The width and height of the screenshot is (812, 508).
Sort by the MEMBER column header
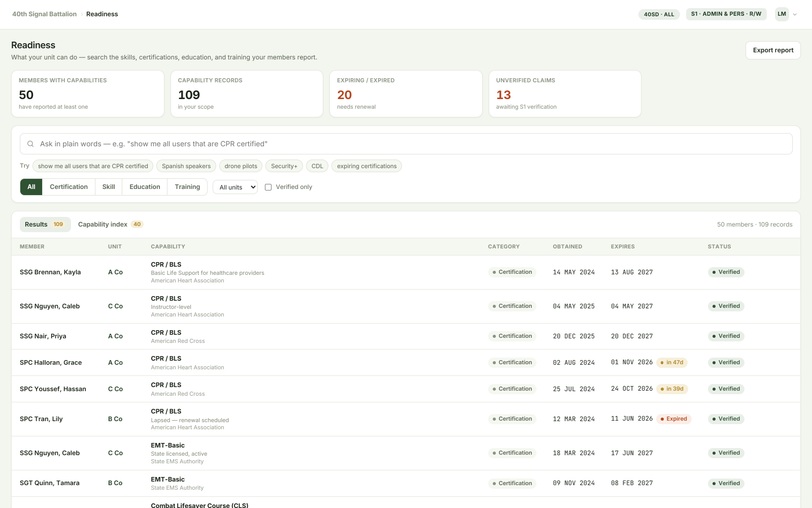[32, 247]
